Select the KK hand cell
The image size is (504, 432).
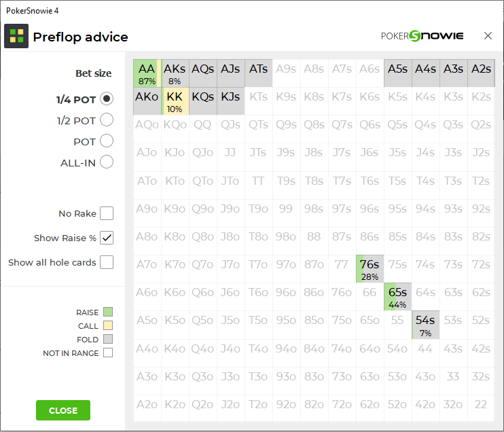pyautogui.click(x=175, y=101)
